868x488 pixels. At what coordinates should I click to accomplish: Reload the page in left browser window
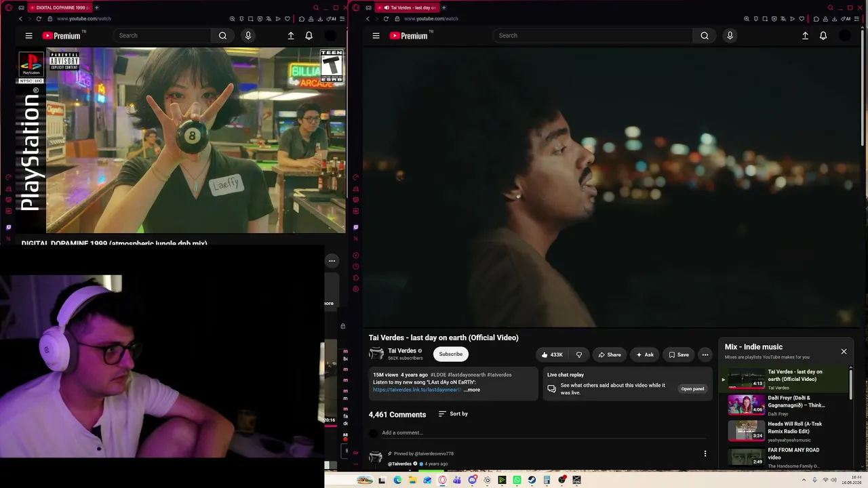click(39, 19)
